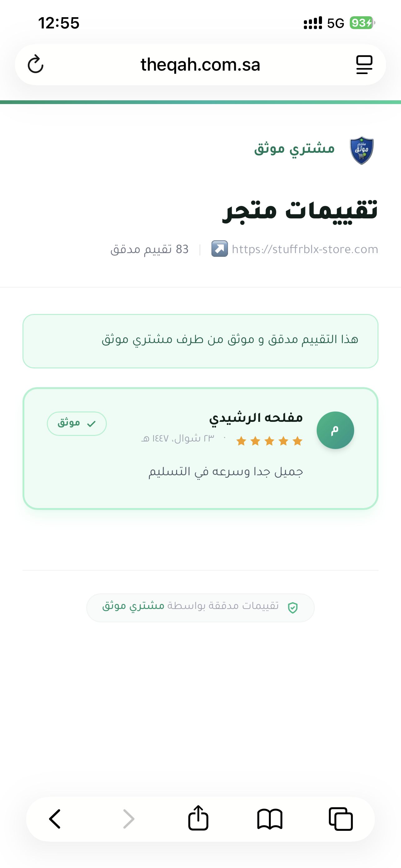This screenshot has width=401, height=868.
Task: Tap reviewer name مفلحه الرشيدي
Action: pos(256,418)
